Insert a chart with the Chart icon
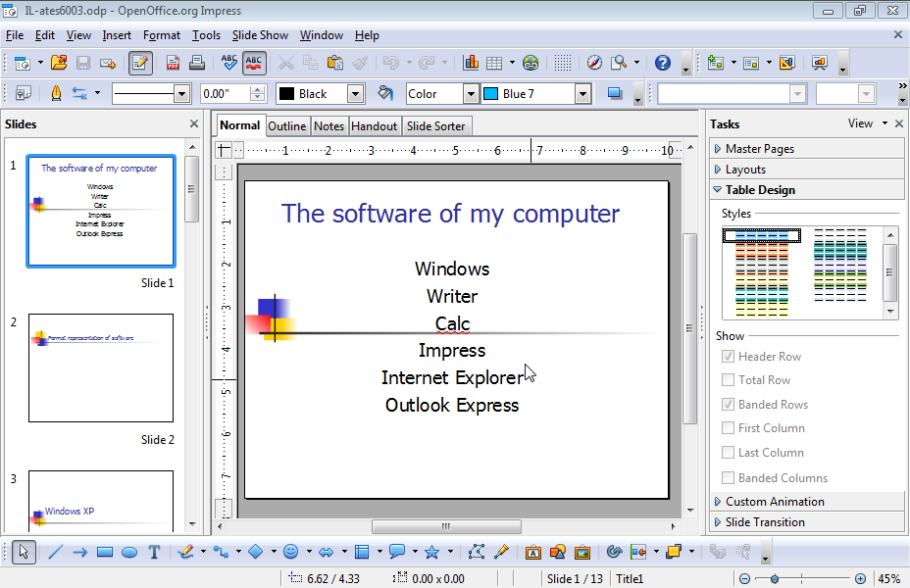Viewport: 910px width, 588px height. pyautogui.click(x=471, y=63)
